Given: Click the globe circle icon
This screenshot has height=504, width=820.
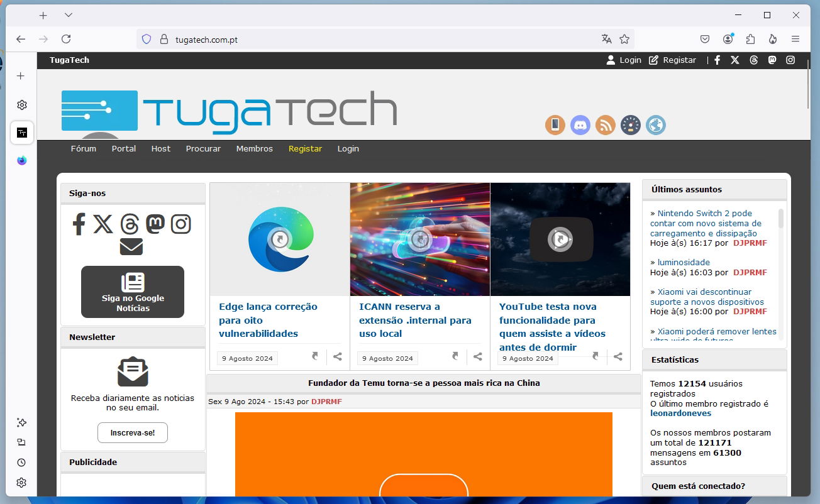Looking at the screenshot, I should click(x=656, y=125).
